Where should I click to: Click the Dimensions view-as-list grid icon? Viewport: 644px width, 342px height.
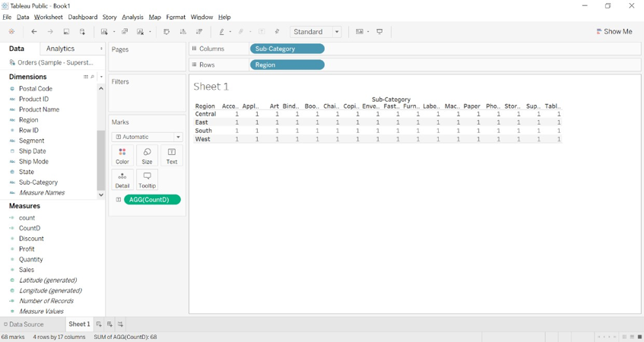click(x=86, y=77)
